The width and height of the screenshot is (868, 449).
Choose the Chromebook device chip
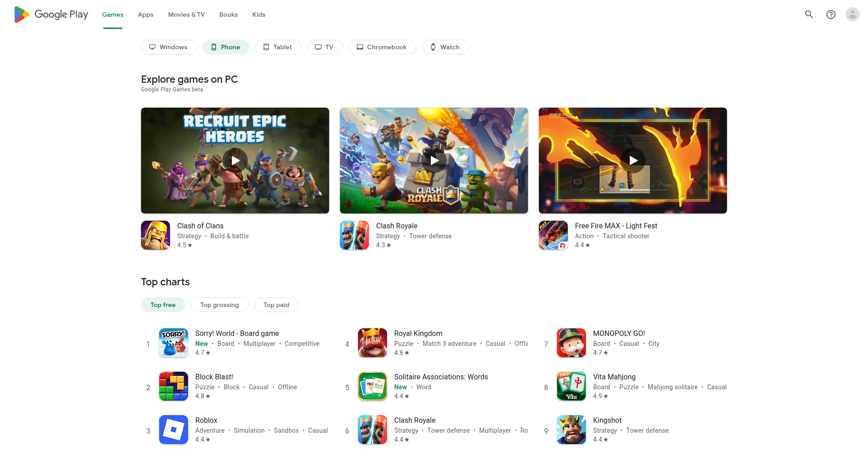point(382,47)
